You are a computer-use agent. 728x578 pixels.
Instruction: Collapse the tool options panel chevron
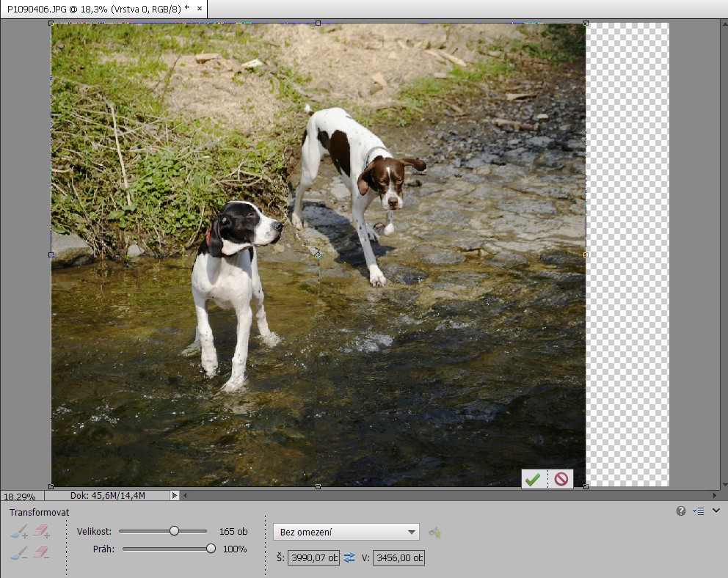point(716,511)
